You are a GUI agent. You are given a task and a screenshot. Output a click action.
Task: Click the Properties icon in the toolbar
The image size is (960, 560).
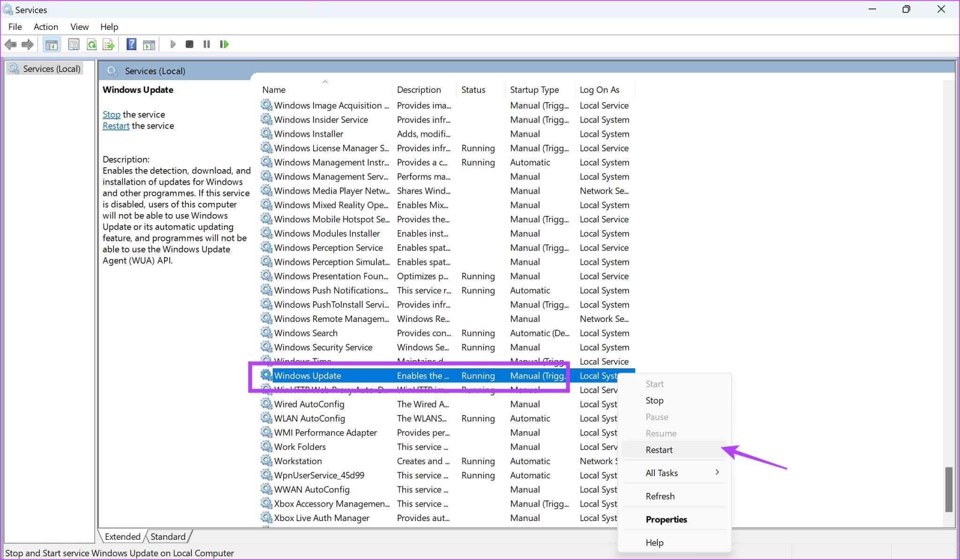73,44
